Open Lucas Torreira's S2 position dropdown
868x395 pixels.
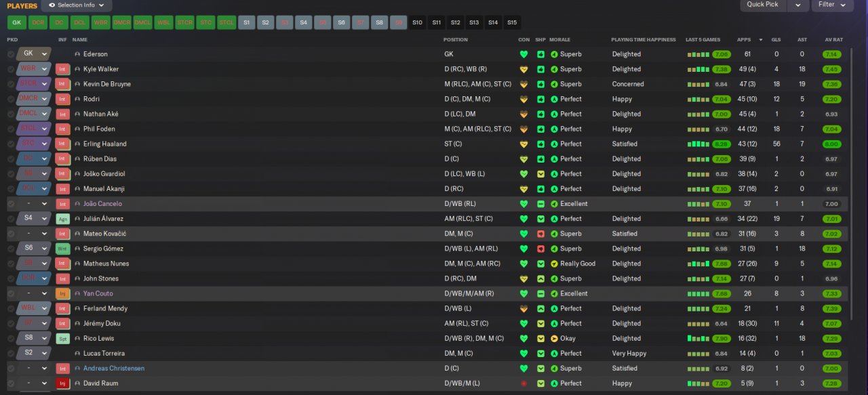pos(34,353)
